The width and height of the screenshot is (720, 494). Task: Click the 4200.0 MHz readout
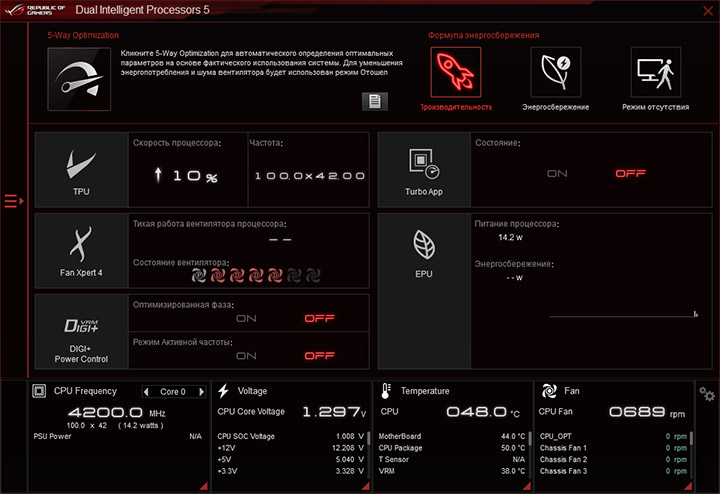(x=117, y=412)
